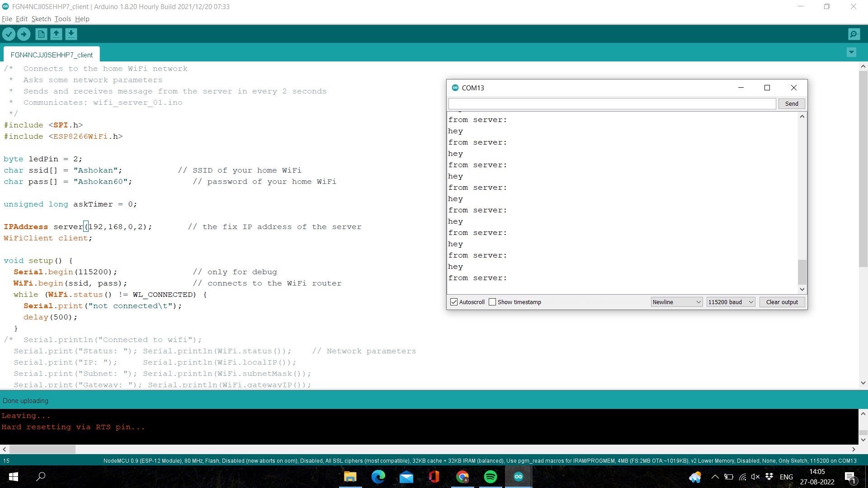Image resolution: width=868 pixels, height=488 pixels.
Task: Open the 115200 baud rate dropdown
Action: (731, 302)
